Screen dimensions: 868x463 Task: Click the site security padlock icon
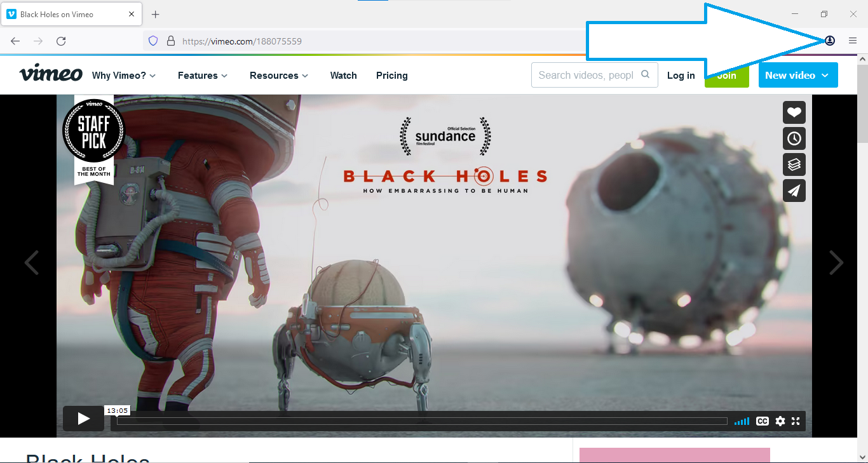point(170,41)
